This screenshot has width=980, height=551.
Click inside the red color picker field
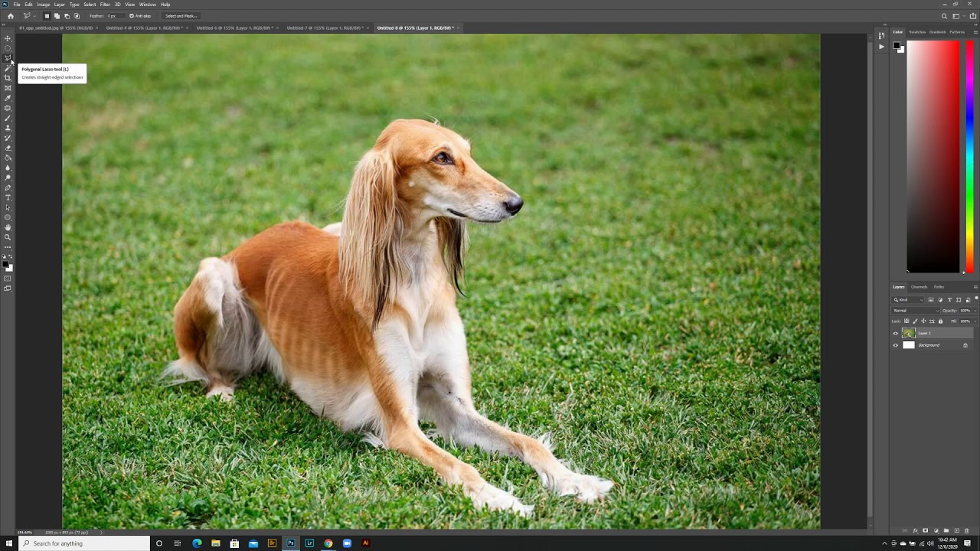tap(933, 156)
